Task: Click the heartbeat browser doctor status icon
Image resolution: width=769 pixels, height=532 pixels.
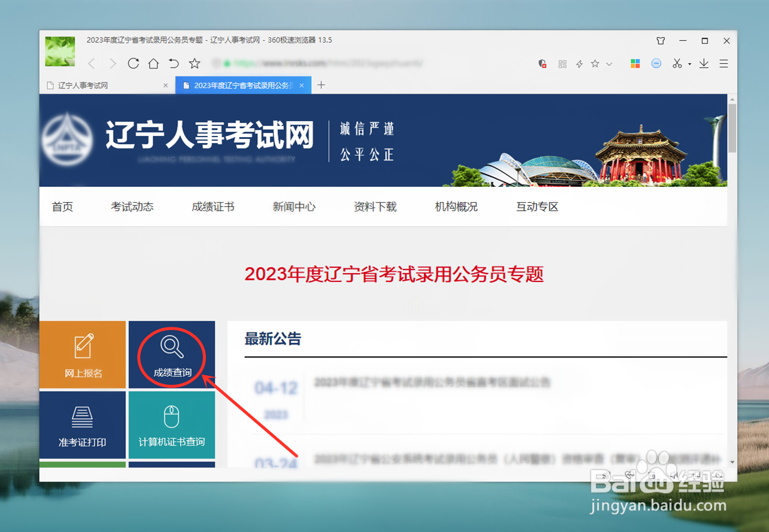Action: click(x=631, y=474)
